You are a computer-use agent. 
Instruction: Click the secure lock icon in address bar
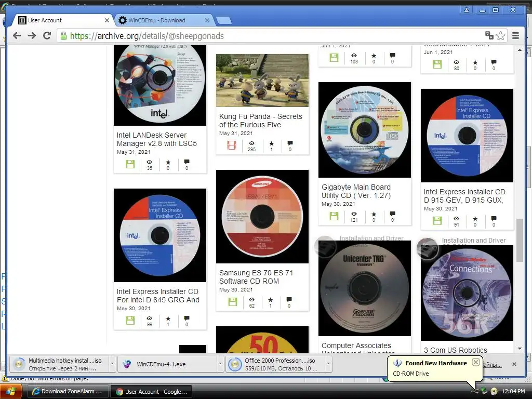coord(63,36)
